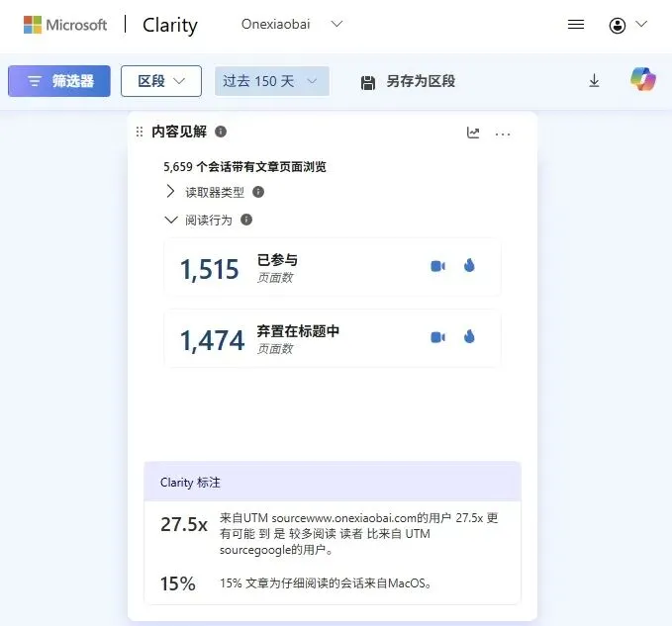The height and width of the screenshot is (626, 672).
Task: Click info icon beside 阅读行为
Action: coord(246,220)
